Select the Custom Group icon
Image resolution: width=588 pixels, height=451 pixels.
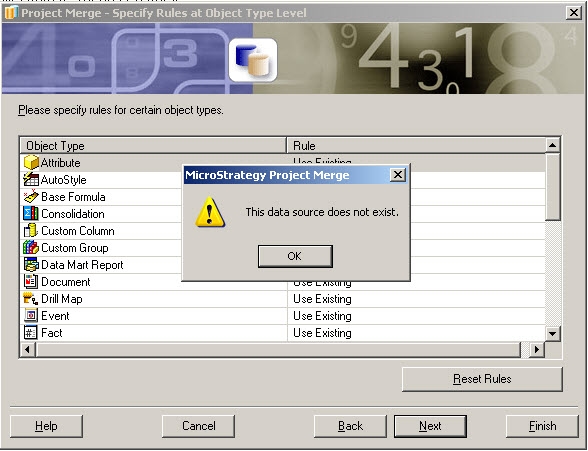(x=31, y=247)
